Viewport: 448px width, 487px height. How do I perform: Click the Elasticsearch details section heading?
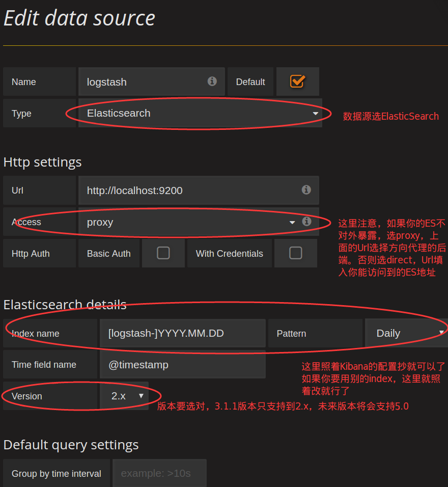pyautogui.click(x=65, y=305)
